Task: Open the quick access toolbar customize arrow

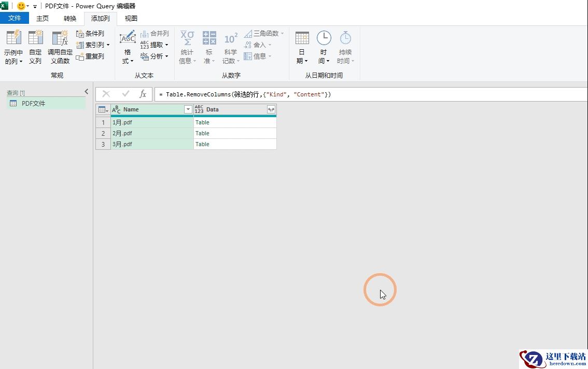Action: (35, 6)
